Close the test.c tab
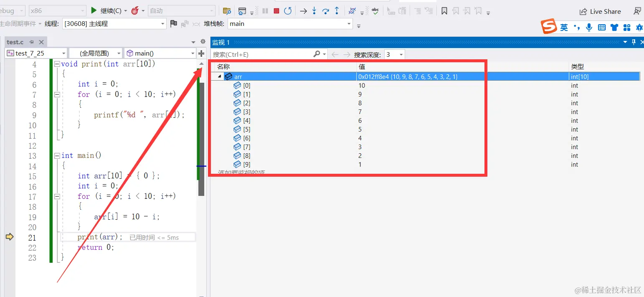This screenshot has height=297, width=644. coord(41,42)
